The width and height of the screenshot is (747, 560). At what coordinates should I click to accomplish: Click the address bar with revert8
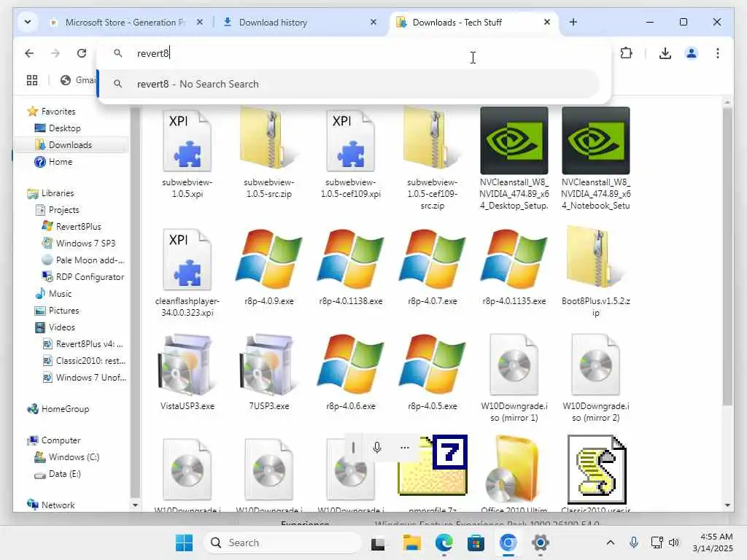click(x=352, y=53)
